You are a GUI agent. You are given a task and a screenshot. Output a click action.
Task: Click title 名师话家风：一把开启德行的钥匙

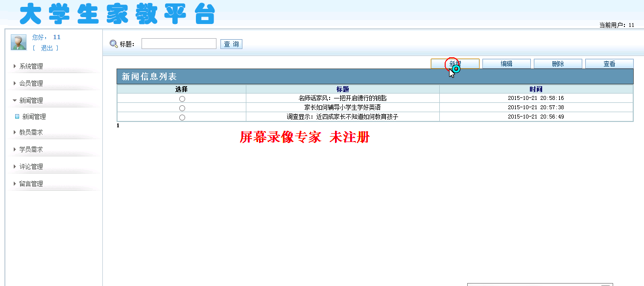[342, 98]
